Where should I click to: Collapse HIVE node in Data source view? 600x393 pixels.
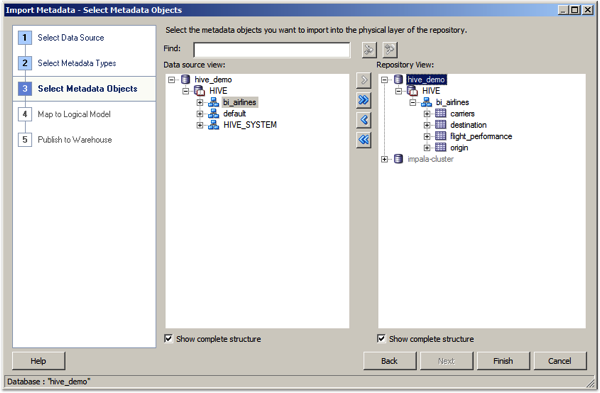186,91
